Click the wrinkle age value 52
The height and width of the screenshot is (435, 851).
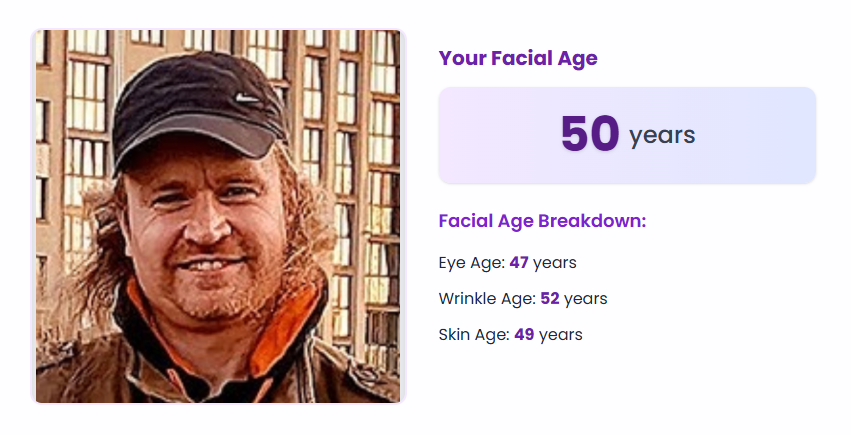549,299
